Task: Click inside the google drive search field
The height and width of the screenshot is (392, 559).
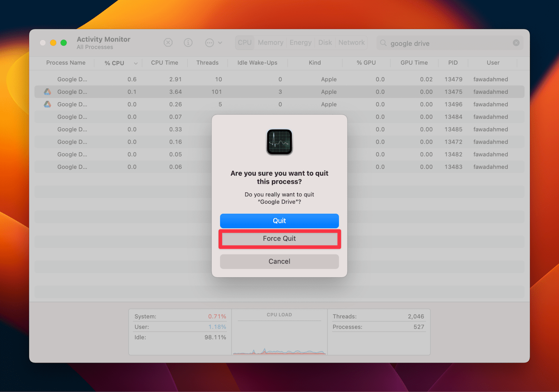Action: 437,43
